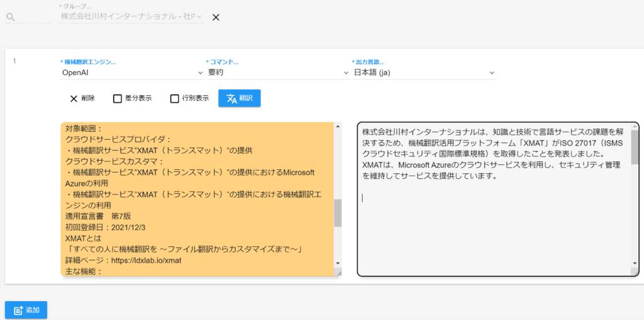Click the output text scrollbar down arrow
This screenshot has width=644, height=320.
point(635,263)
